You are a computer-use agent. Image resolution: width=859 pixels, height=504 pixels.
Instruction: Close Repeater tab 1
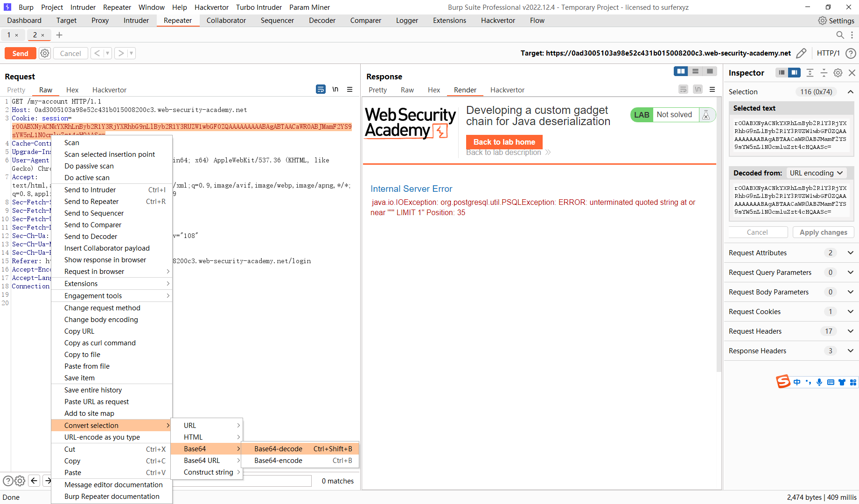point(17,35)
